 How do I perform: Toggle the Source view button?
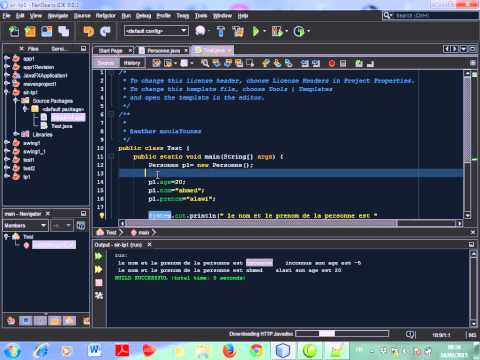106,63
